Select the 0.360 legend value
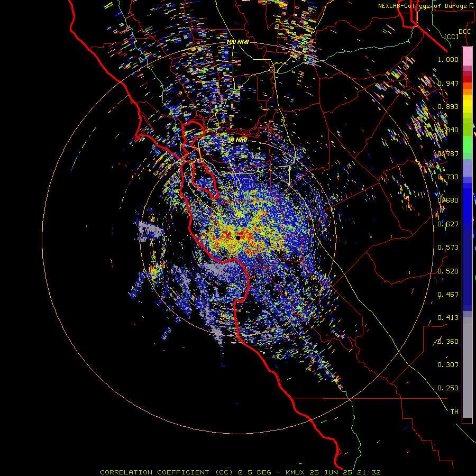The height and width of the screenshot is (476, 476). point(448,341)
